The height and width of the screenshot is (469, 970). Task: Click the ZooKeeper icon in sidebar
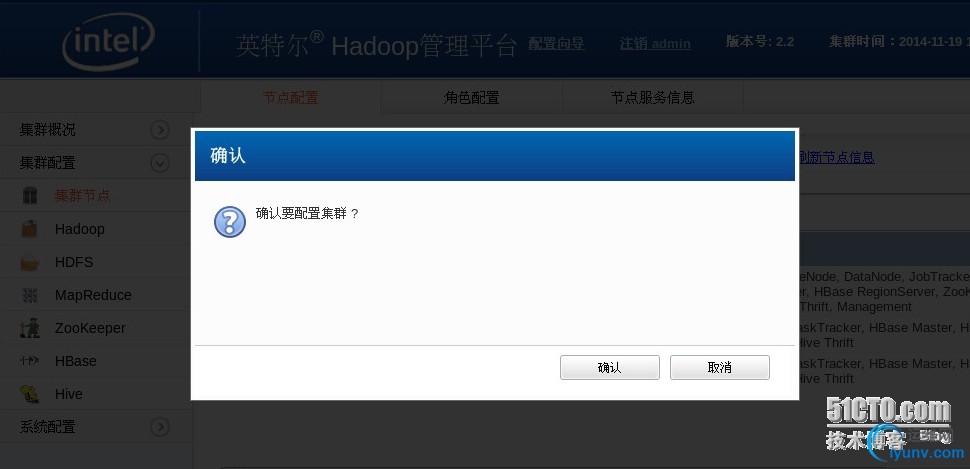click(30, 328)
